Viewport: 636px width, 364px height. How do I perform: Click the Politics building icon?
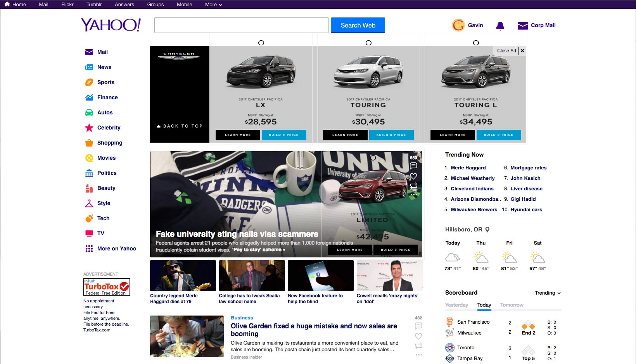coord(89,173)
